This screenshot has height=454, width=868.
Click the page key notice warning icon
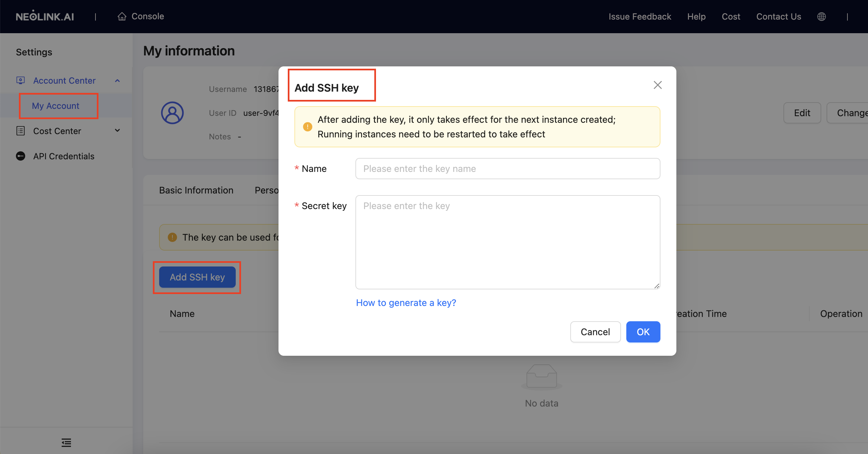(172, 237)
